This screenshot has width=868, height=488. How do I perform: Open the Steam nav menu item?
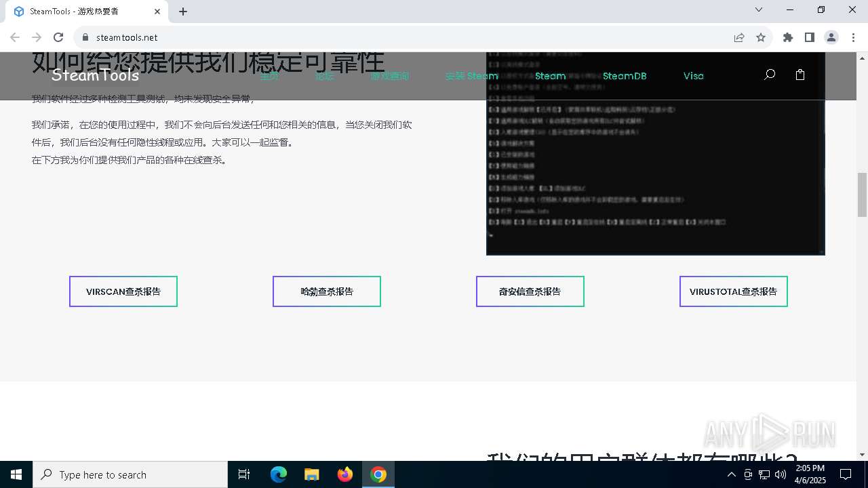pyautogui.click(x=550, y=76)
